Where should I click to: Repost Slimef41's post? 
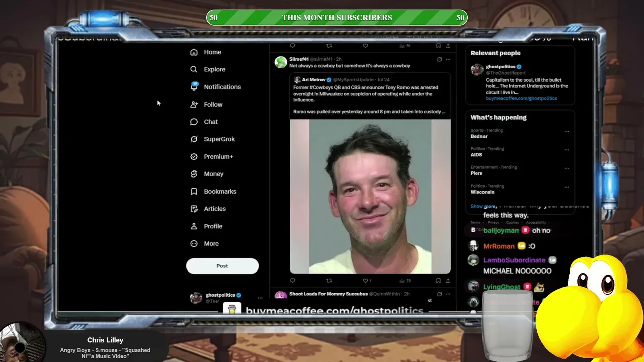(x=329, y=281)
